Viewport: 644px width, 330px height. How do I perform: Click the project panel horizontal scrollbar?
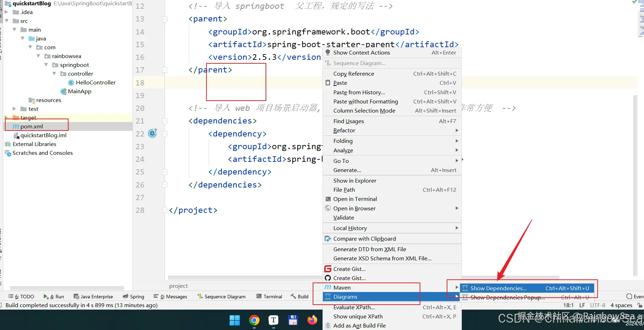click(x=67, y=288)
